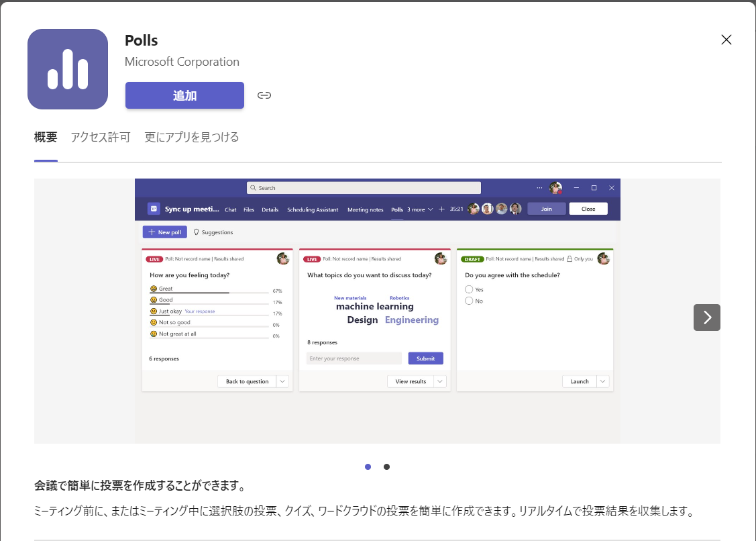Copy the app link icon
This screenshot has height=541, width=756.
pos(264,95)
